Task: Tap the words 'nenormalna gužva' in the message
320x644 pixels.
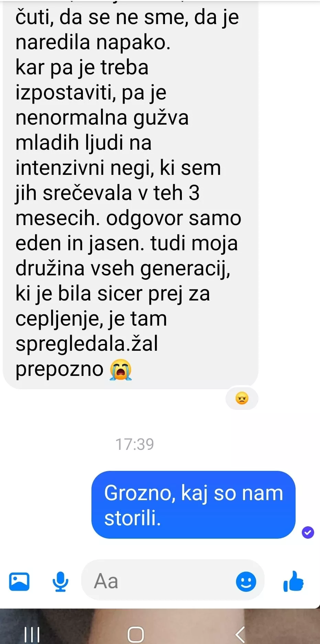Action: point(102,118)
